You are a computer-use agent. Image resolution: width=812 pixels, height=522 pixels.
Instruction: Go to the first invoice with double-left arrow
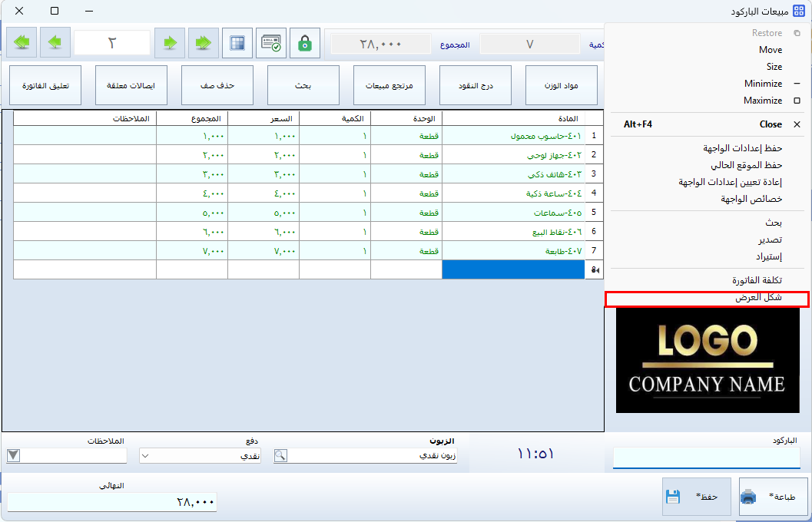click(x=22, y=42)
